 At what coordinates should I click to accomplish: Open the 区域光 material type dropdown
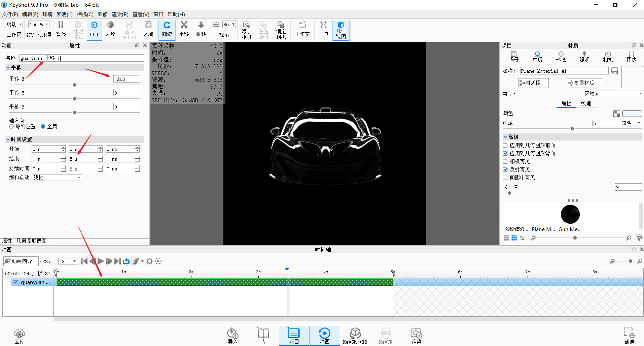[612, 94]
